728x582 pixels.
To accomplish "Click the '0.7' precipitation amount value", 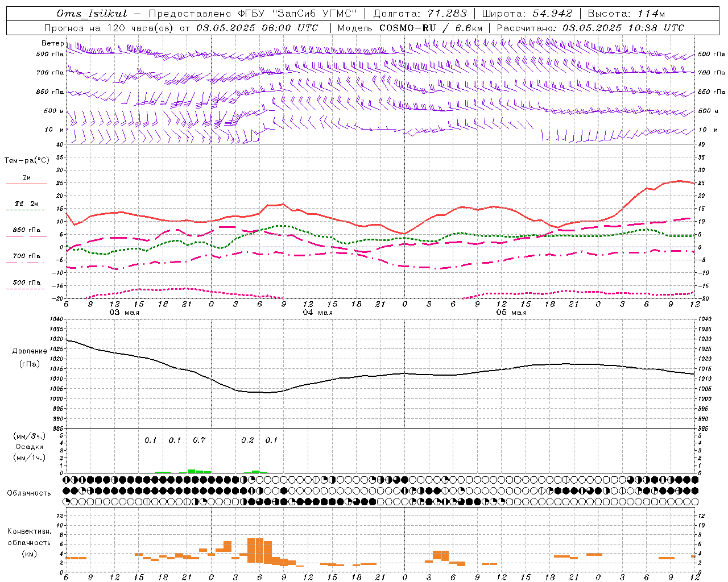I will 199,440.
